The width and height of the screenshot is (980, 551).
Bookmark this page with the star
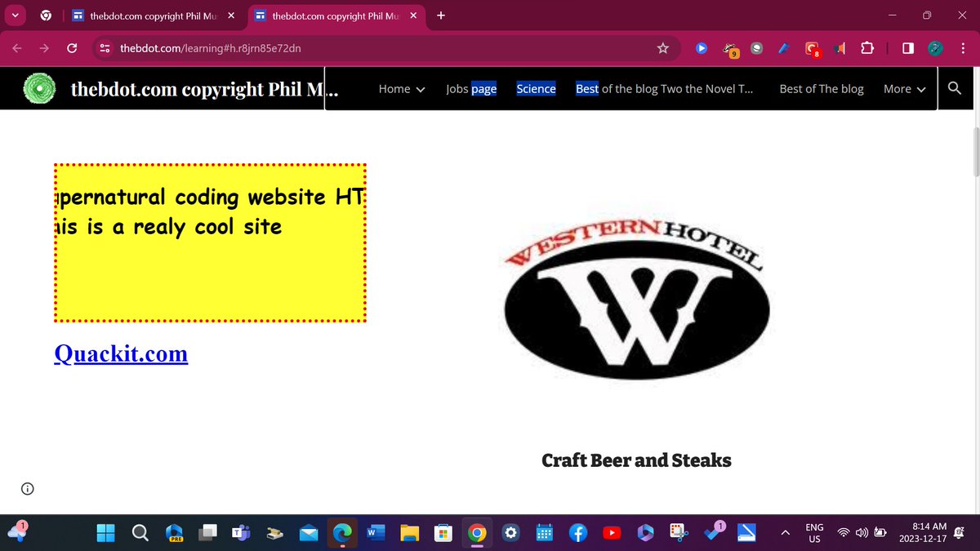663,48
